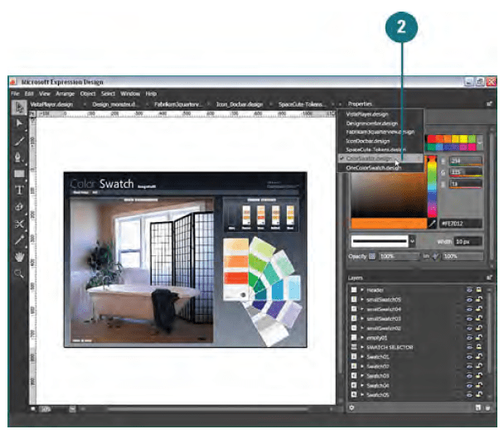Viewport: 504px width, 434px height.
Task: Expand the Swatch04 layer
Action: click(362, 385)
